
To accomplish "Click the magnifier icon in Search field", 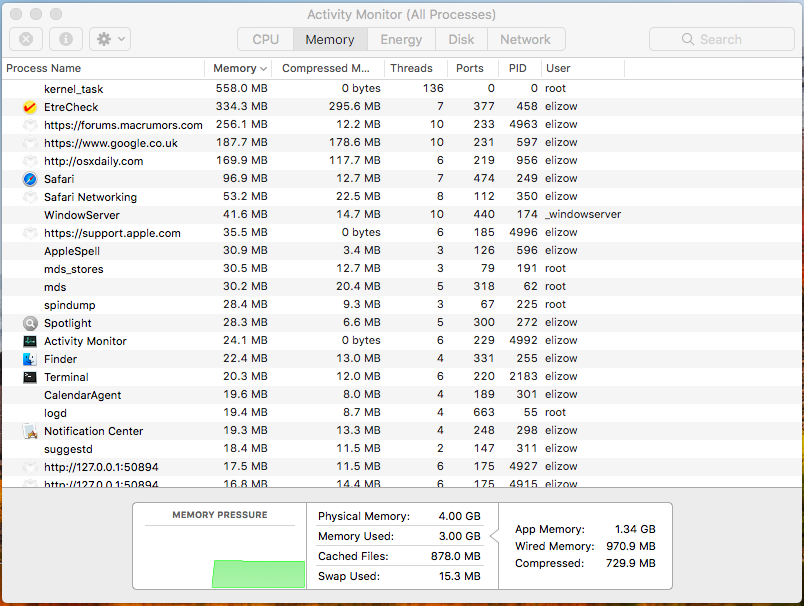I will tap(688, 39).
